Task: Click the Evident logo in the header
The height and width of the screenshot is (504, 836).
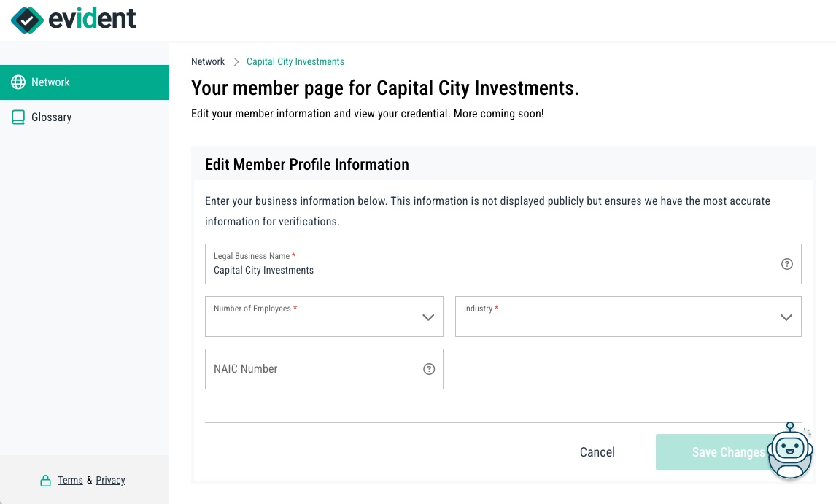Action: pyautogui.click(x=72, y=20)
